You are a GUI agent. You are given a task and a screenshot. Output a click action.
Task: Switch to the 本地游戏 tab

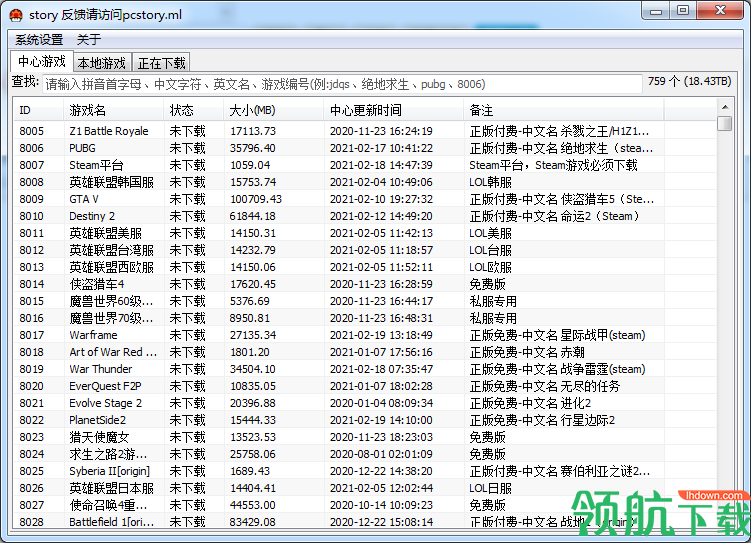coord(102,63)
